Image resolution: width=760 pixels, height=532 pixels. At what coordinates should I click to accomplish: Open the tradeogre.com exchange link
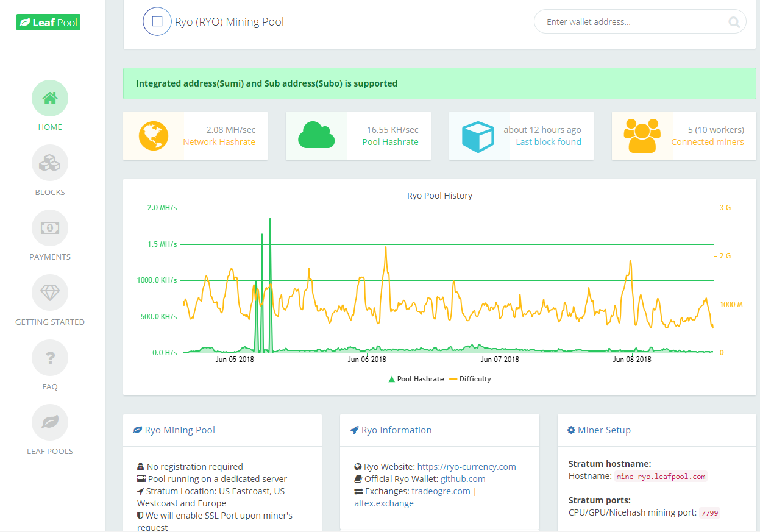pyautogui.click(x=441, y=491)
